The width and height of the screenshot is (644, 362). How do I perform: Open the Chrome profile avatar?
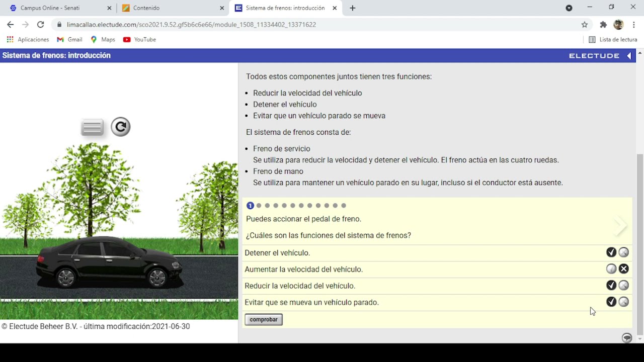coord(619,24)
